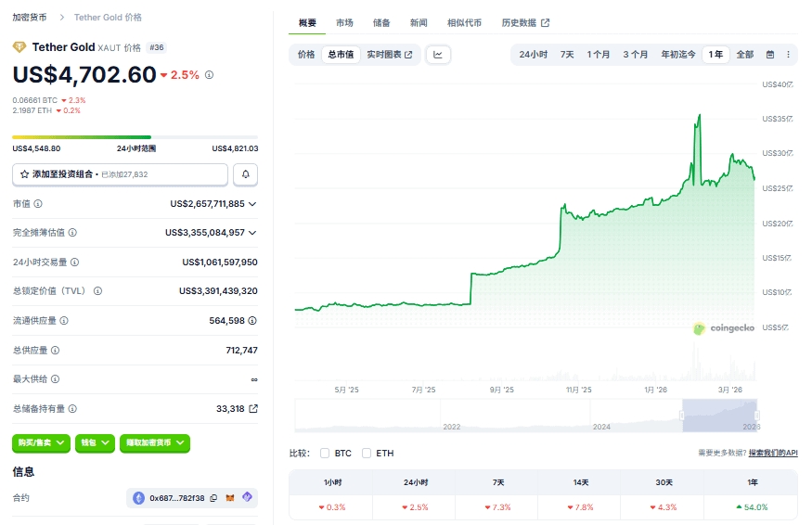Switch to the 市场 tab
The image size is (812, 525).
(x=344, y=23)
